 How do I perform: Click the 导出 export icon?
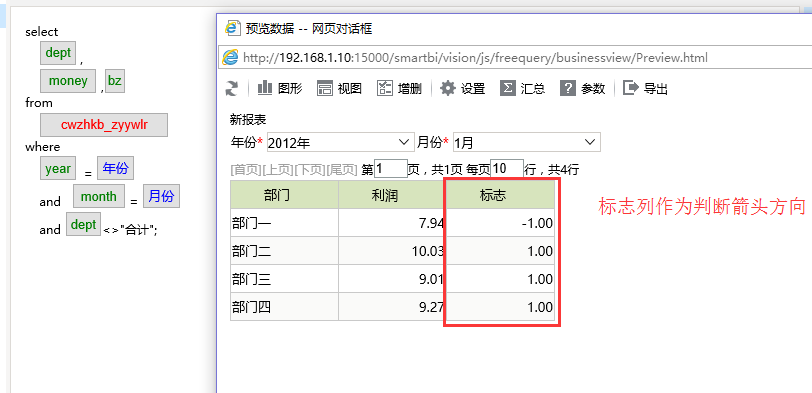coord(631,88)
